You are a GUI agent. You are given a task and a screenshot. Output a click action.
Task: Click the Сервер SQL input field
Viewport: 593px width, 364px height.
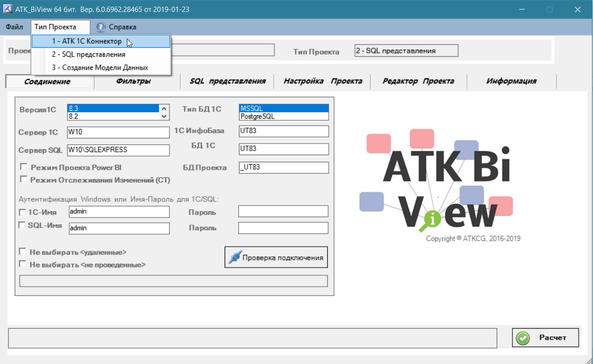tap(118, 150)
